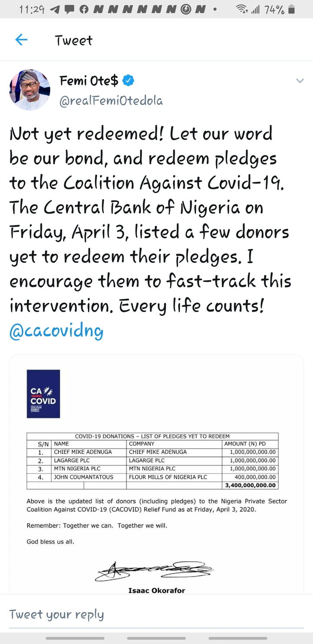Tap the back arrow to leave tweet
The height and width of the screenshot is (644, 313).
21,40
